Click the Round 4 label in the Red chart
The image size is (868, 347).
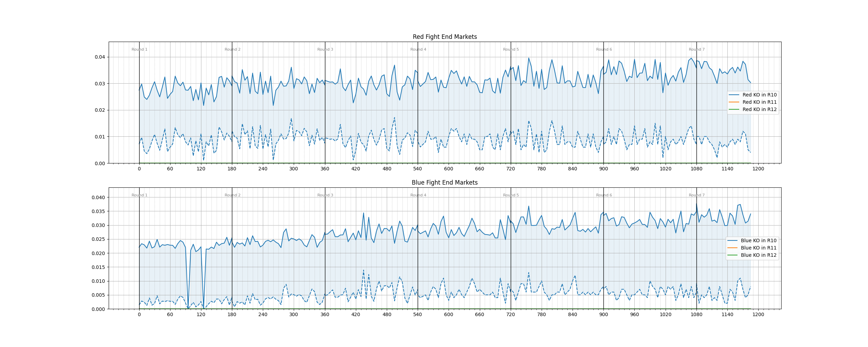coord(418,50)
